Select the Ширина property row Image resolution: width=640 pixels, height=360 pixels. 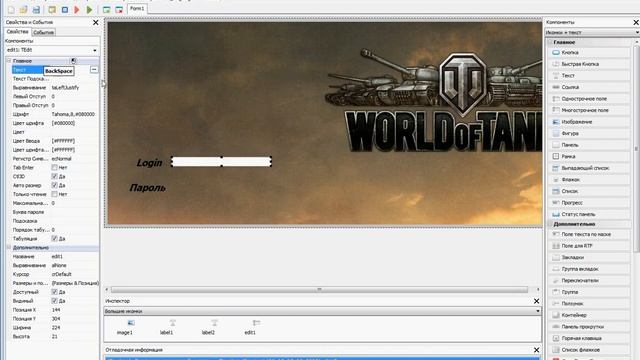[53, 328]
